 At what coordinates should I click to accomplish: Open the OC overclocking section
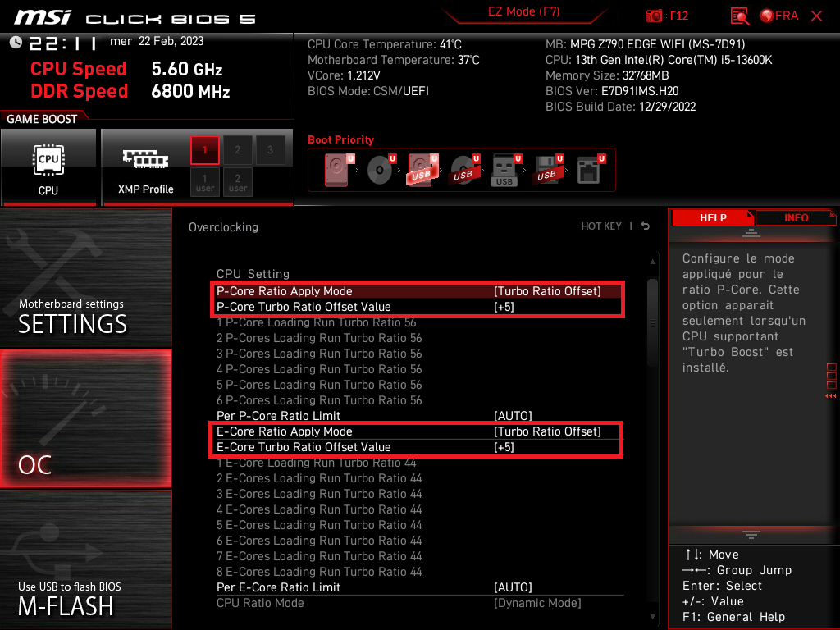coord(85,419)
